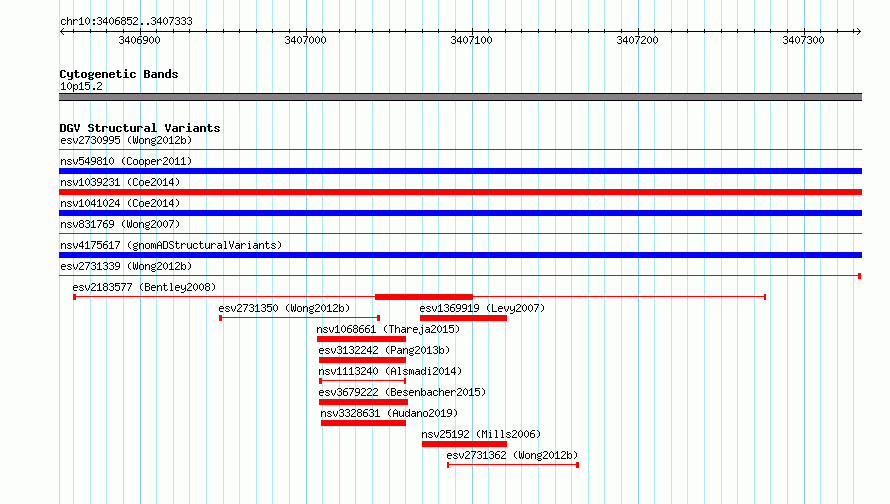The height and width of the screenshot is (504, 890).
Task: Click the left arrow of the ruler
Action: coord(62,31)
